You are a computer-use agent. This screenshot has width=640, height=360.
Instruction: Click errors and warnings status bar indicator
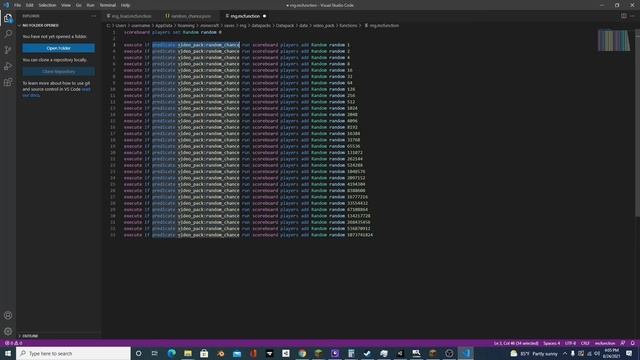pyautogui.click(x=13, y=343)
